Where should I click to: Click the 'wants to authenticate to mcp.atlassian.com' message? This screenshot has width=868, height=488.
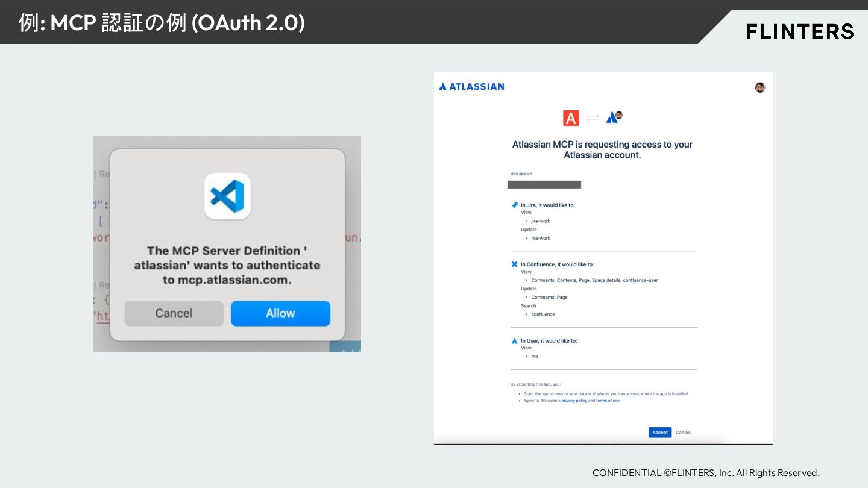[x=227, y=265]
